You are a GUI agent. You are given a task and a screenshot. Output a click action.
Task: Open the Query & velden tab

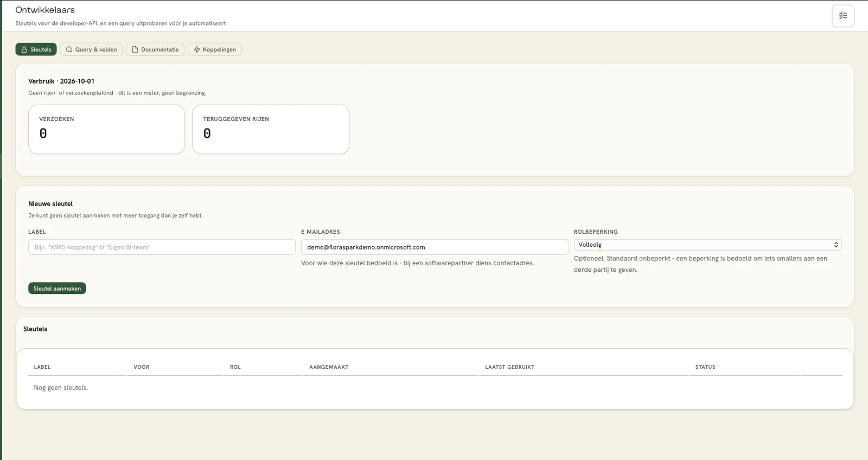coord(91,49)
